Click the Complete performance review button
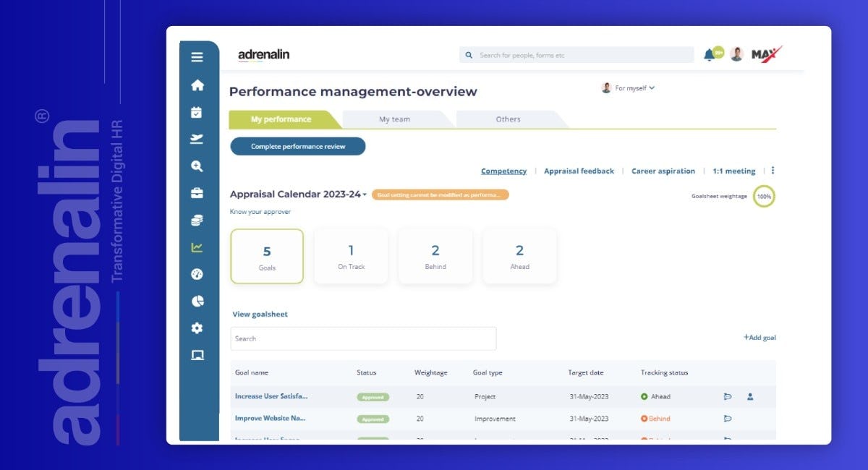Screen dimensions: 868x470 coord(297,145)
